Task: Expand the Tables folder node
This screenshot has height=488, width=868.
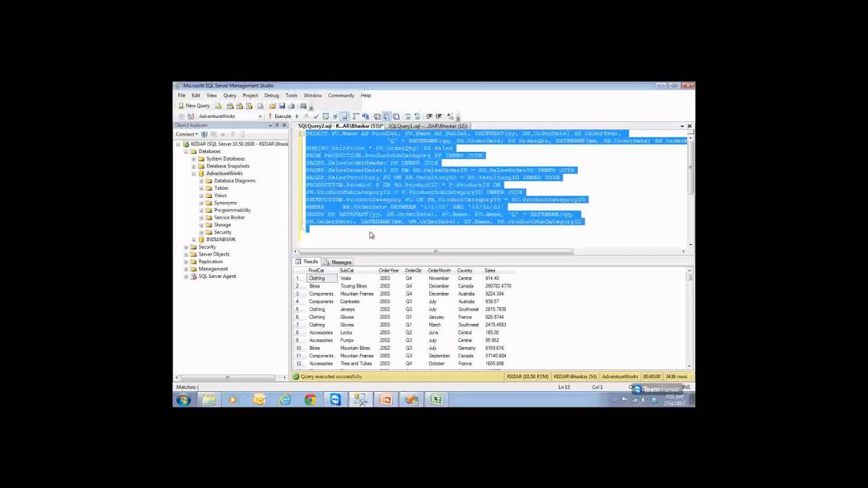Action: (x=201, y=188)
